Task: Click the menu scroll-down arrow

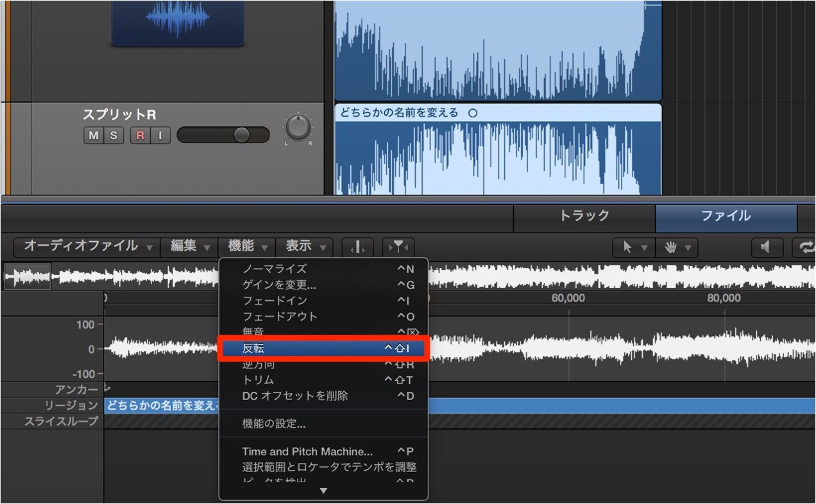Action: pos(323,491)
